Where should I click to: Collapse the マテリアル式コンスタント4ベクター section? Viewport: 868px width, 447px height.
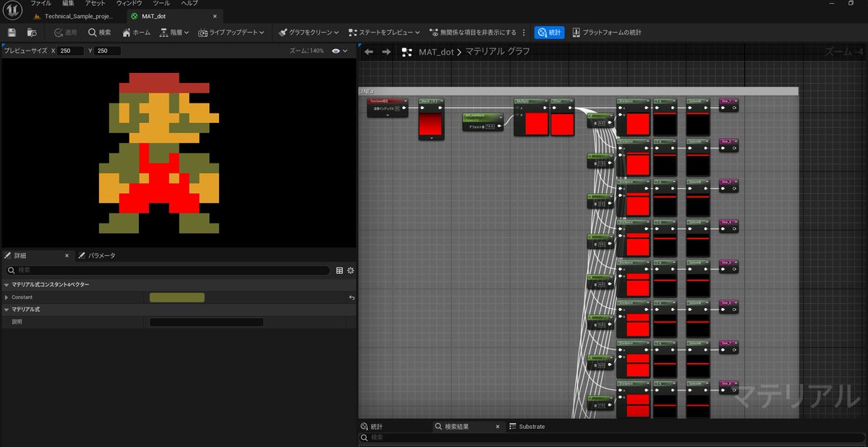(x=7, y=285)
